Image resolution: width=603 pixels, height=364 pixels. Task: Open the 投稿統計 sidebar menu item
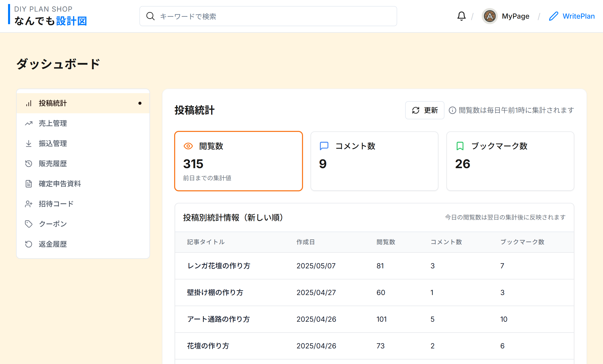[x=83, y=103]
